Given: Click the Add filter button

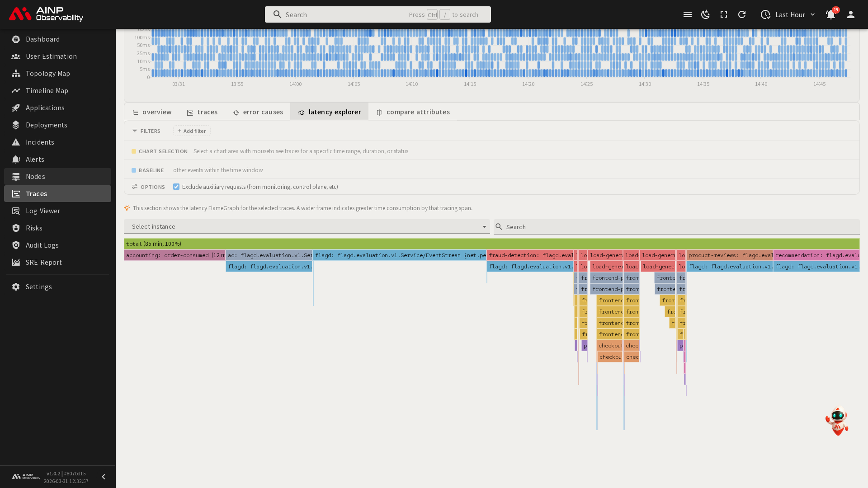Looking at the screenshot, I should 192,131.
